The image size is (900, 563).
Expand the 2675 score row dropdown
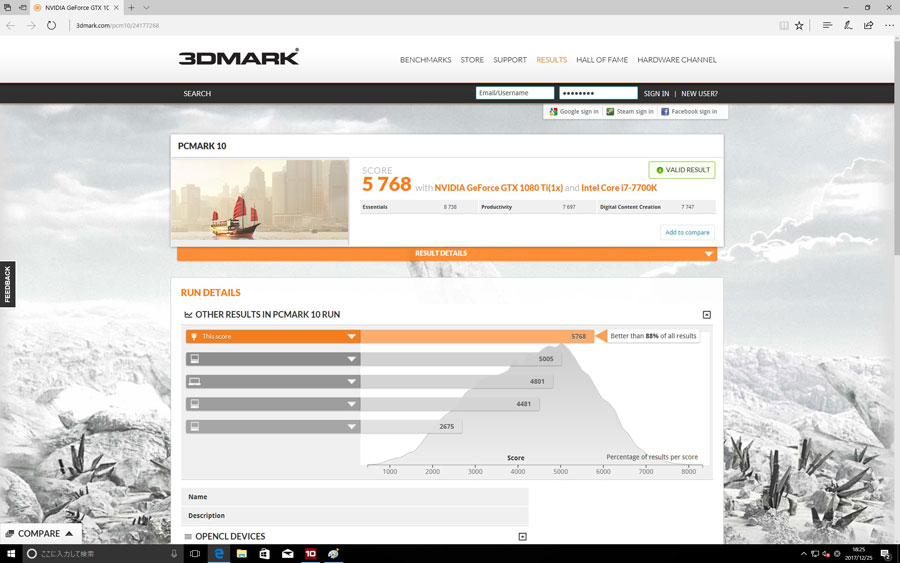[x=351, y=427]
